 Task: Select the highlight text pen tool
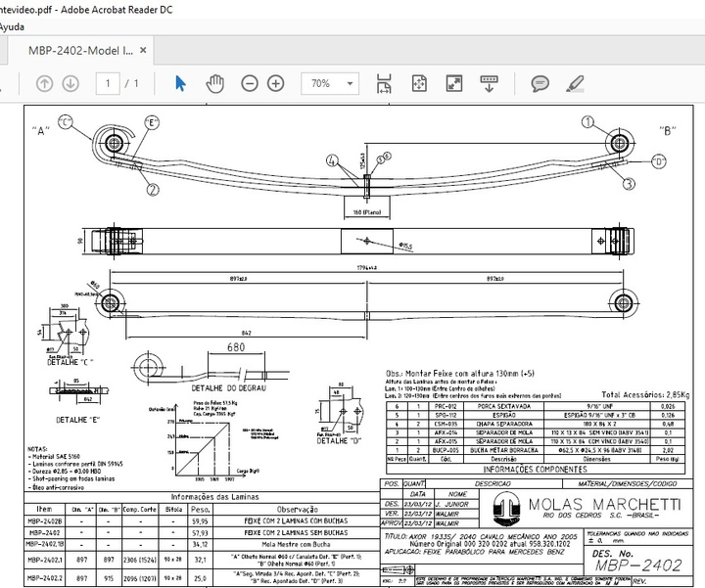tap(576, 83)
